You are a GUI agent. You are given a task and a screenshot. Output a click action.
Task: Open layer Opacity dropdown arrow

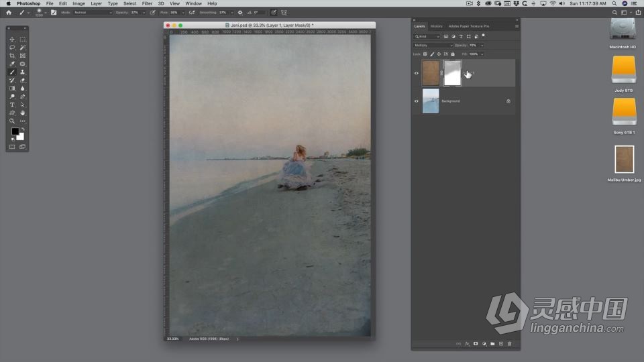click(x=482, y=45)
